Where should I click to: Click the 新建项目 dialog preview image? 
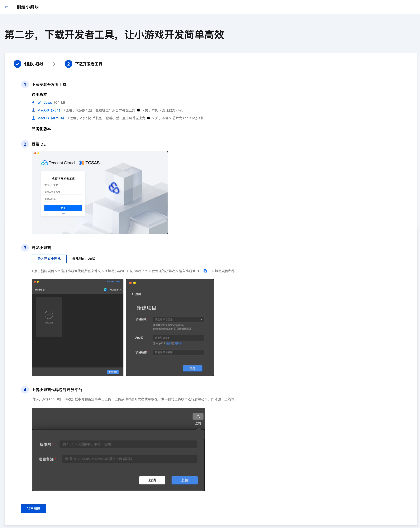click(x=170, y=327)
